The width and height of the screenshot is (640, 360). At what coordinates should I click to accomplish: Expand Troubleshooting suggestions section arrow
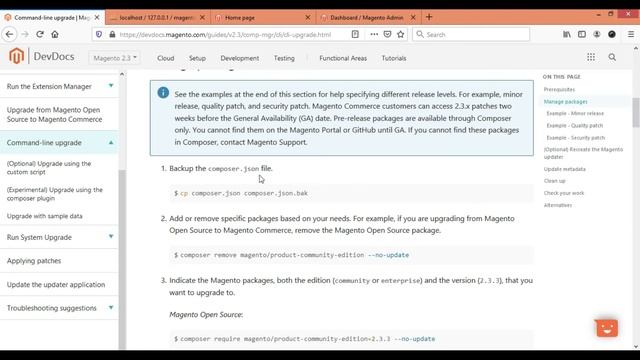[111, 307]
